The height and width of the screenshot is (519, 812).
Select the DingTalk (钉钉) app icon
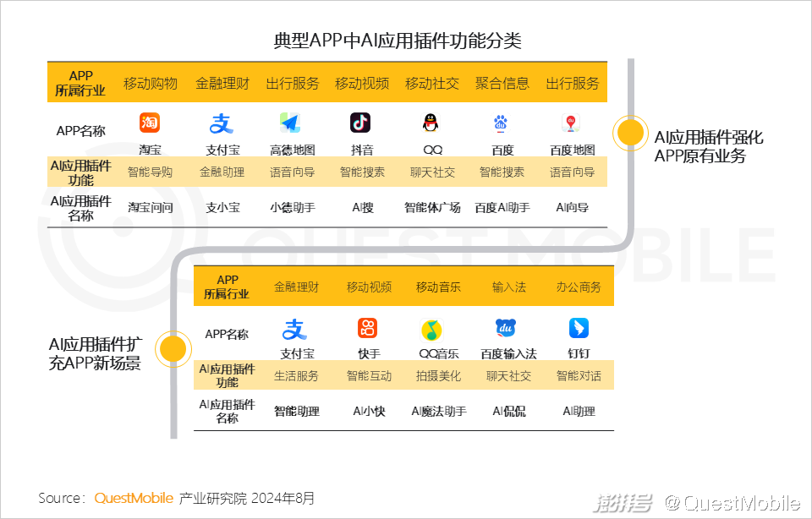[x=579, y=328]
